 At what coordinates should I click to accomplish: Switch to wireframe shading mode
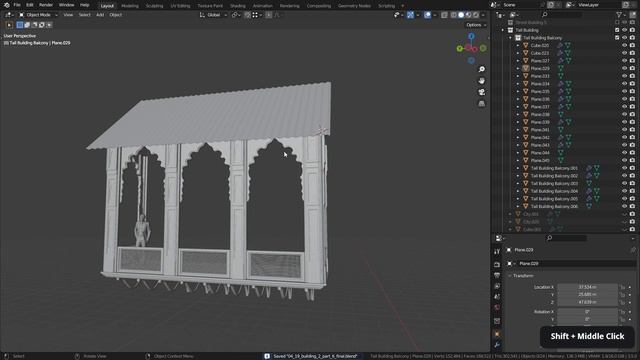coord(453,15)
